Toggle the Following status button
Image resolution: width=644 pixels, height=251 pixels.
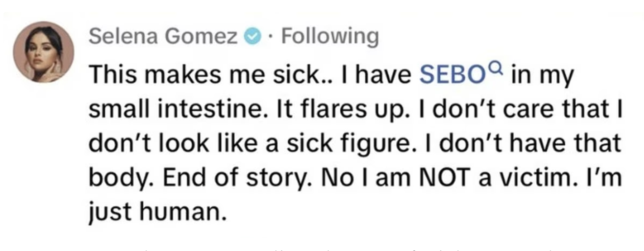click(x=330, y=36)
